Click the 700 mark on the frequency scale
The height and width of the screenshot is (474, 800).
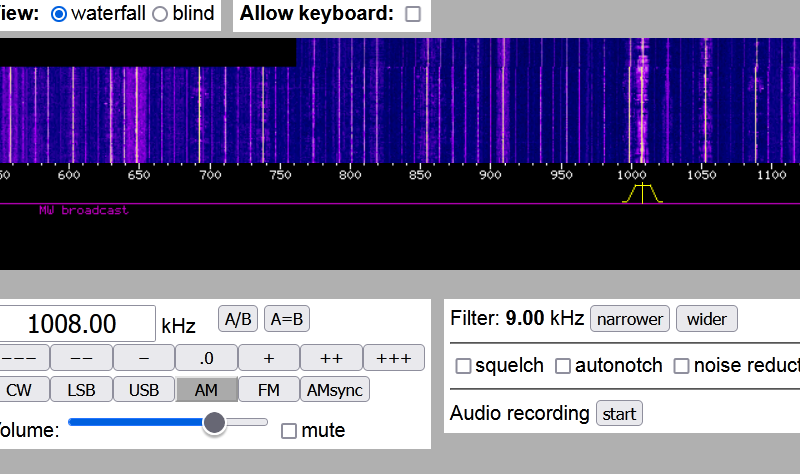click(x=210, y=175)
